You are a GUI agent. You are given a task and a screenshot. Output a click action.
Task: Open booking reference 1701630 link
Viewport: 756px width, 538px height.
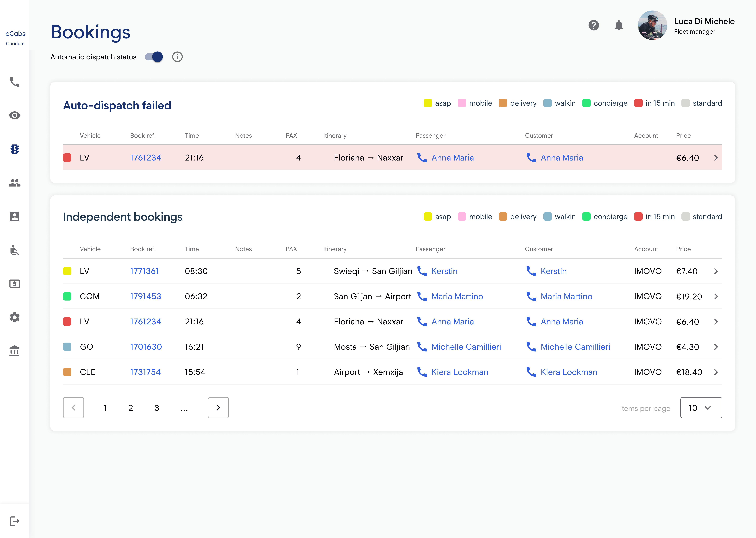(x=146, y=347)
